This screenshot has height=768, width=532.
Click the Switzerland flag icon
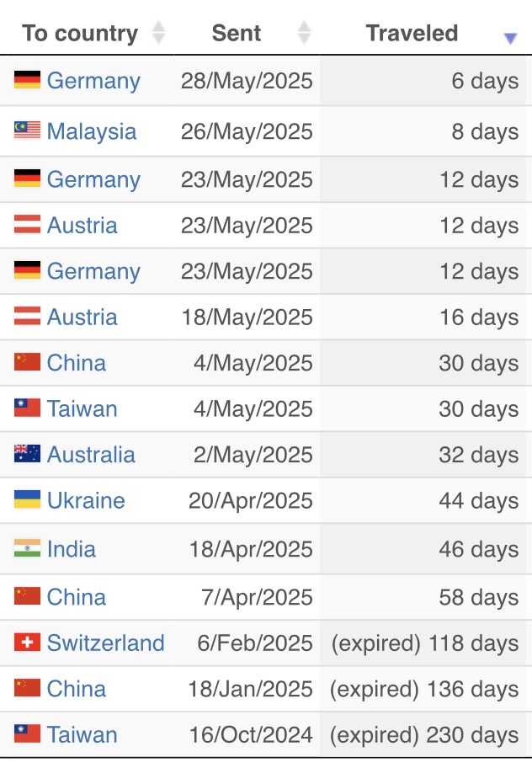click(28, 643)
